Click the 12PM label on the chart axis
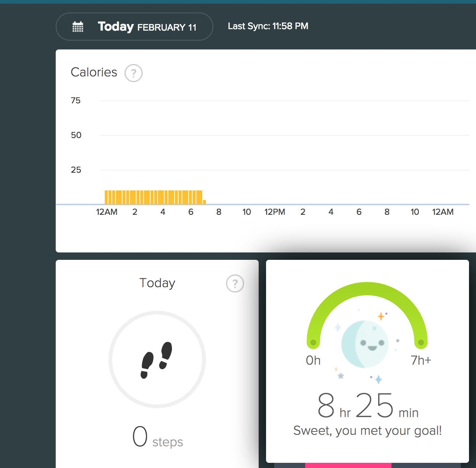 [275, 212]
